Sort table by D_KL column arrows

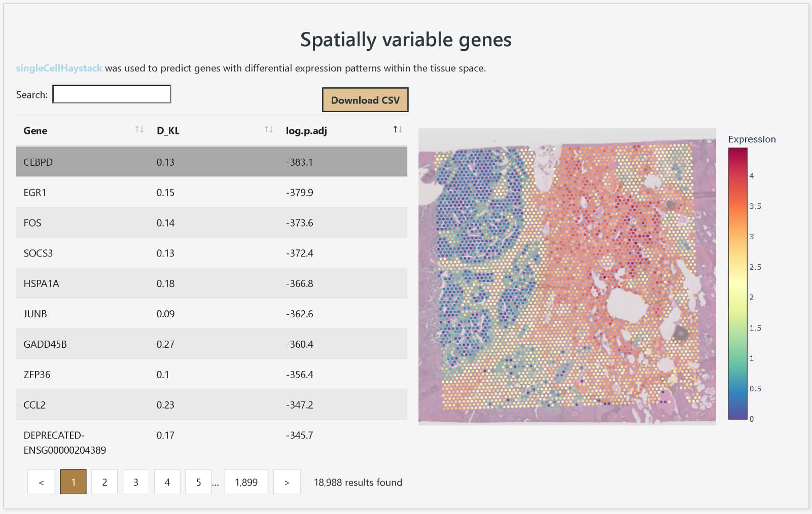point(269,130)
